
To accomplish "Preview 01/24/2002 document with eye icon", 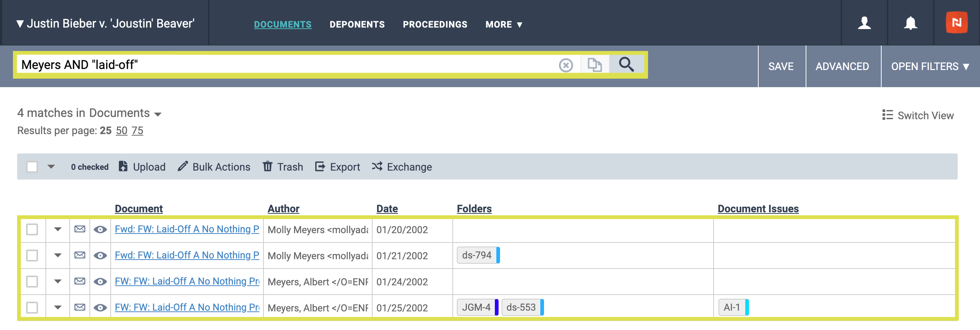I will [100, 282].
